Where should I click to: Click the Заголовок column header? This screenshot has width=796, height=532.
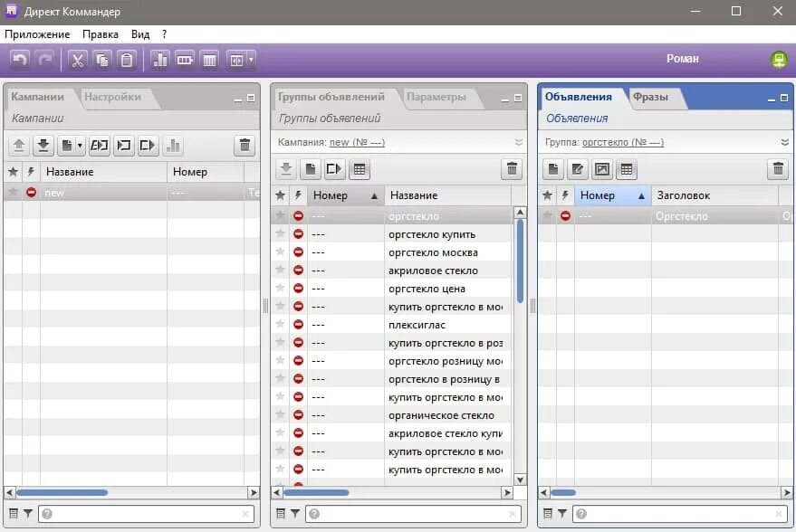click(x=714, y=195)
